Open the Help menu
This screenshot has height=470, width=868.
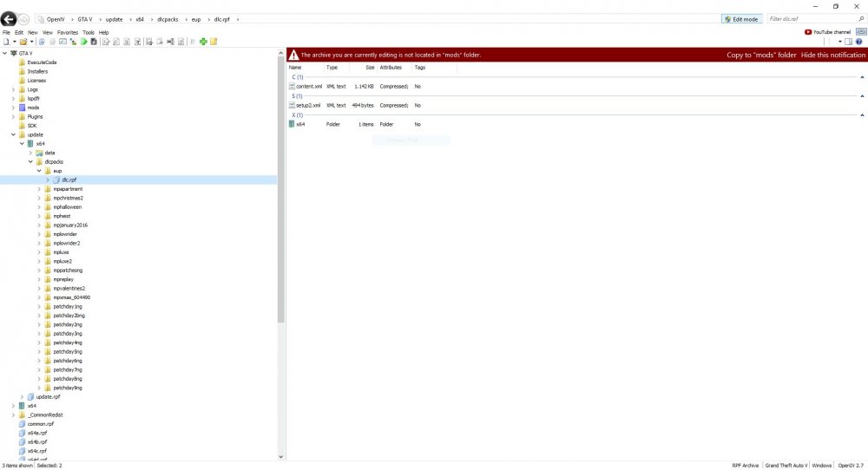click(103, 33)
